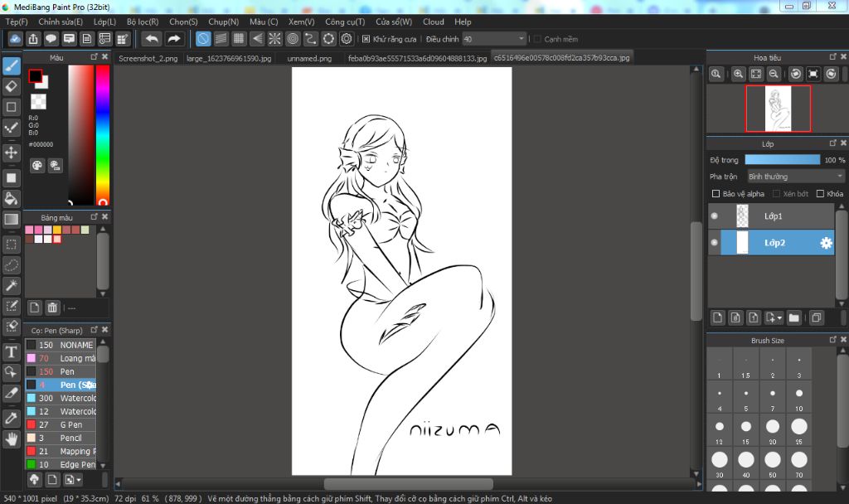Screen dimensions: 849x504
Task: Expand the add-layer arrow dropdown
Action: [x=779, y=318]
